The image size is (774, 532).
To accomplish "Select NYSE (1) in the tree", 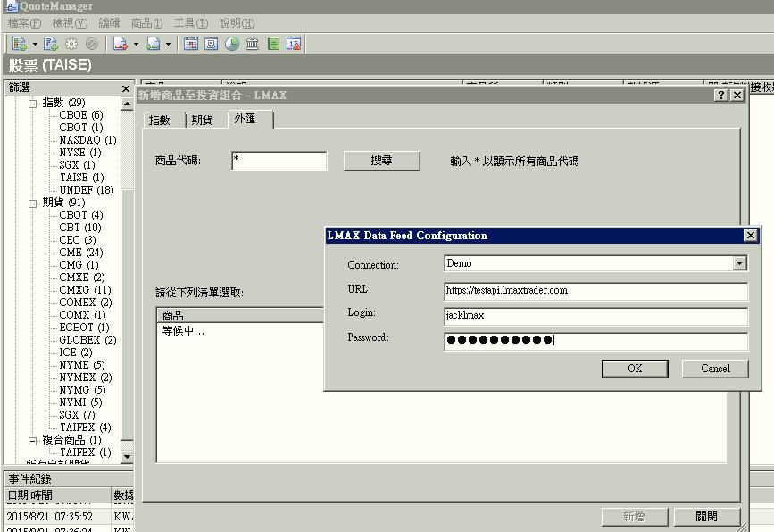I will click(80, 153).
